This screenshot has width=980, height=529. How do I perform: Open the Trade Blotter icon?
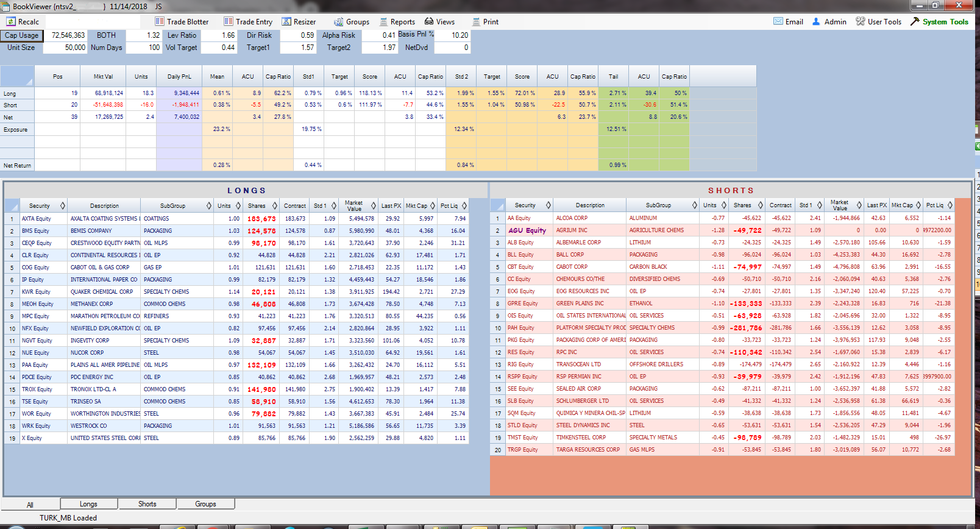click(x=159, y=21)
